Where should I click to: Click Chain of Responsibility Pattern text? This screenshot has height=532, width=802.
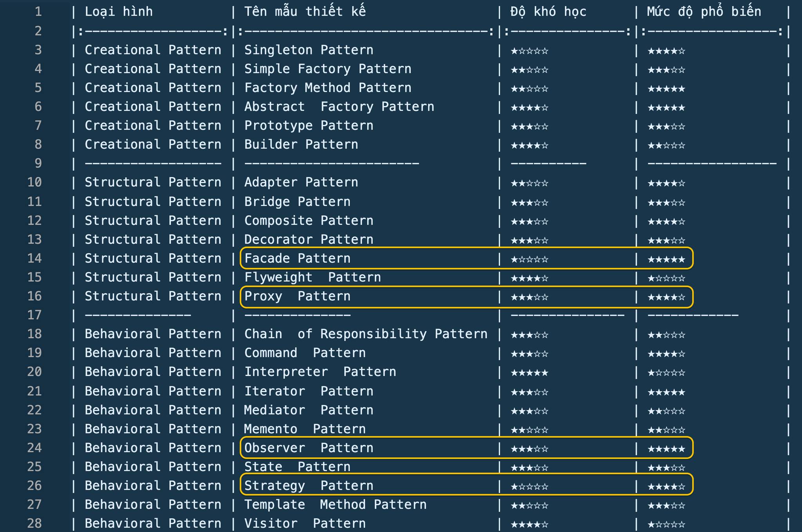coord(366,334)
